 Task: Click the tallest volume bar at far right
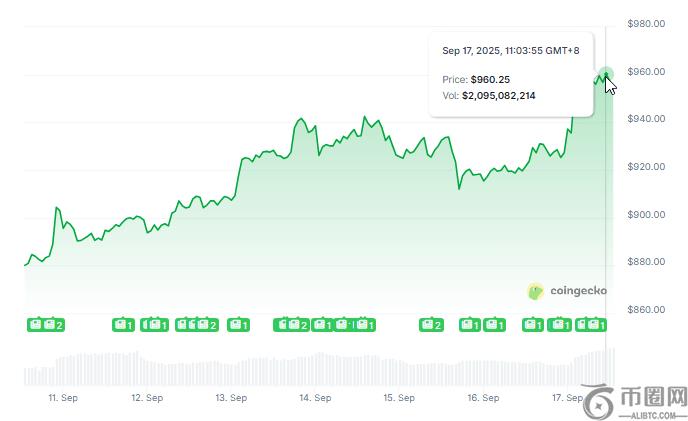click(613, 367)
